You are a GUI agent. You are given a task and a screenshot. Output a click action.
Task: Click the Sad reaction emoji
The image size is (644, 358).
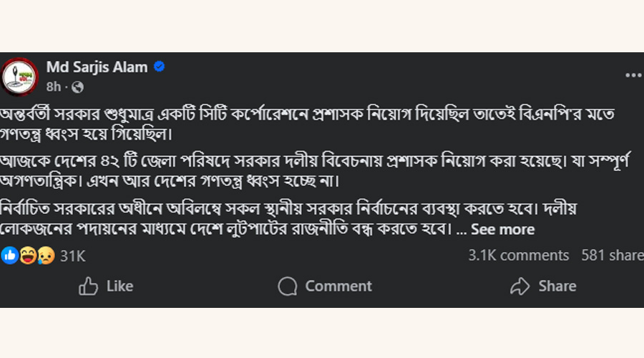[x=44, y=255]
